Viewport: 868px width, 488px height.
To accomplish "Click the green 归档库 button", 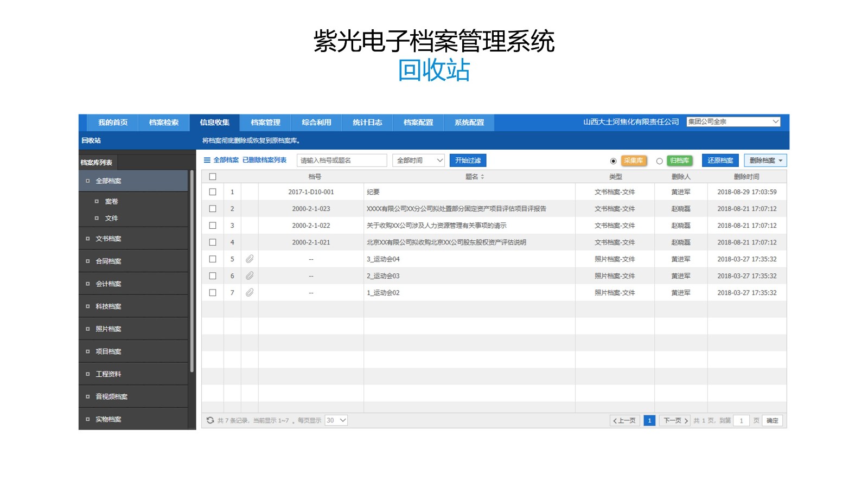I will [x=680, y=160].
